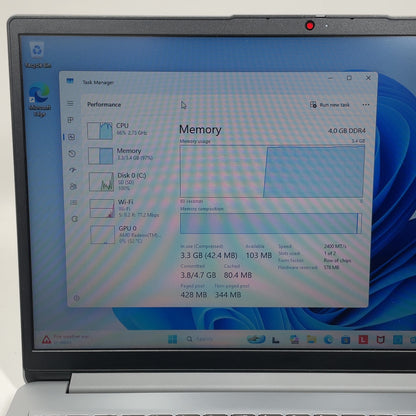Click the CPU usage mini graph

(100, 130)
